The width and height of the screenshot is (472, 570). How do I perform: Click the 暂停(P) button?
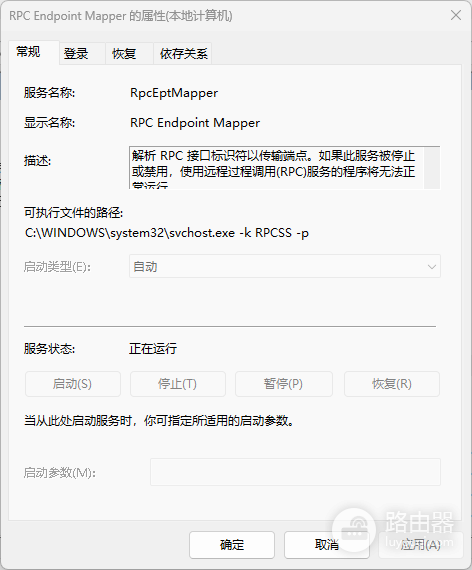[284, 384]
